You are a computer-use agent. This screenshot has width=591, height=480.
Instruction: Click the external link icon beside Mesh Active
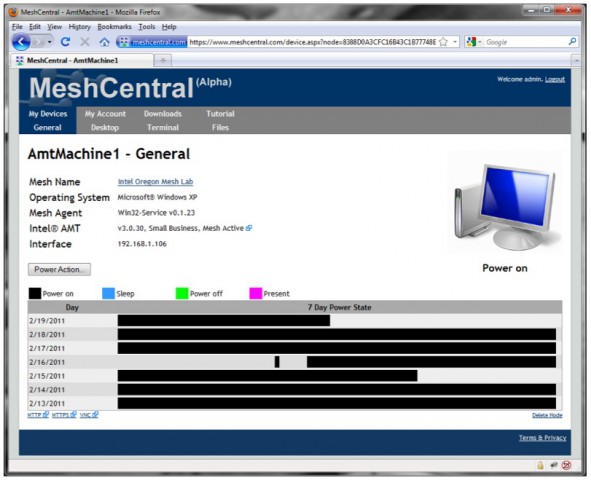pyautogui.click(x=249, y=228)
